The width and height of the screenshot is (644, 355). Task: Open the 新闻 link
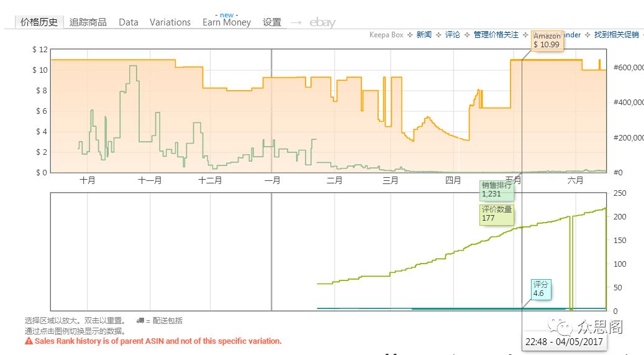pyautogui.click(x=424, y=35)
